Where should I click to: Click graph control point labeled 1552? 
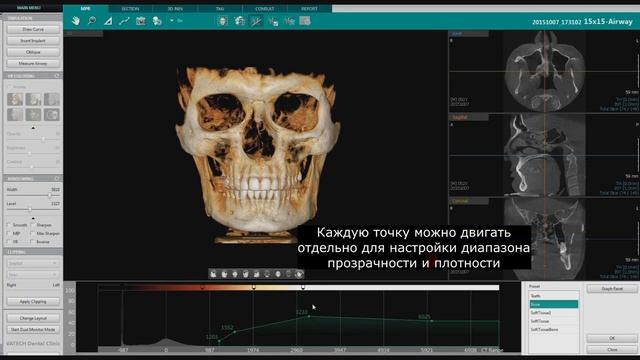(234, 332)
